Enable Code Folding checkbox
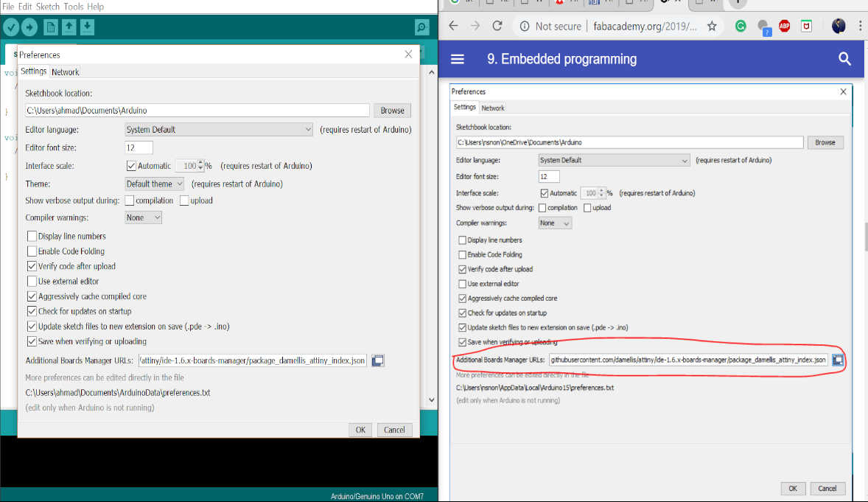Image resolution: width=868 pixels, height=502 pixels. (32, 251)
